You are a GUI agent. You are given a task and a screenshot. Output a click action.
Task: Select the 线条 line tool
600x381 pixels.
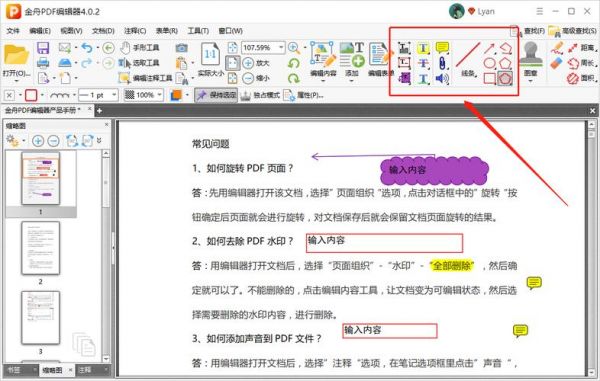click(x=468, y=59)
